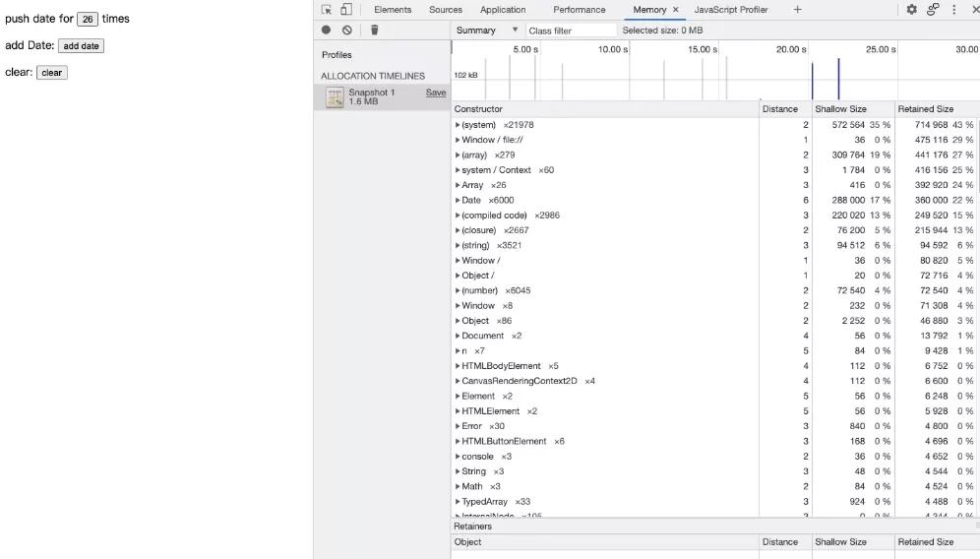Expand the (compiled code) row
980x559 pixels.
click(458, 216)
